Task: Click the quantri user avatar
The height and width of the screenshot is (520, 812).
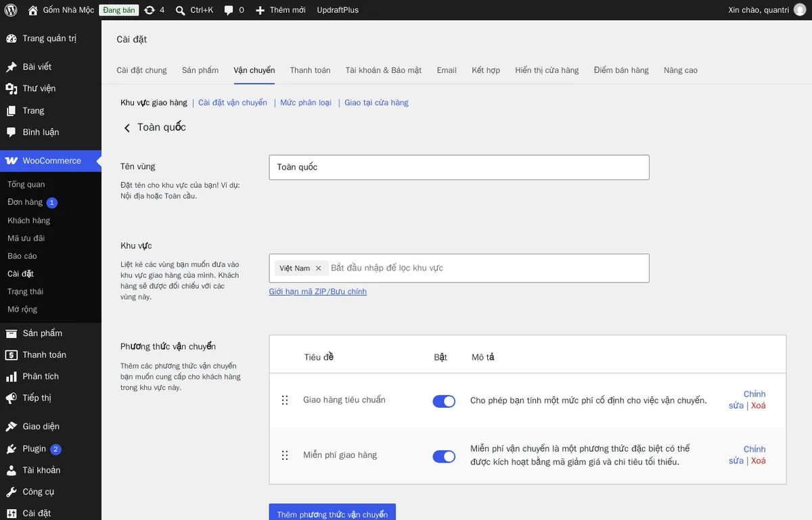Action: [x=800, y=10]
